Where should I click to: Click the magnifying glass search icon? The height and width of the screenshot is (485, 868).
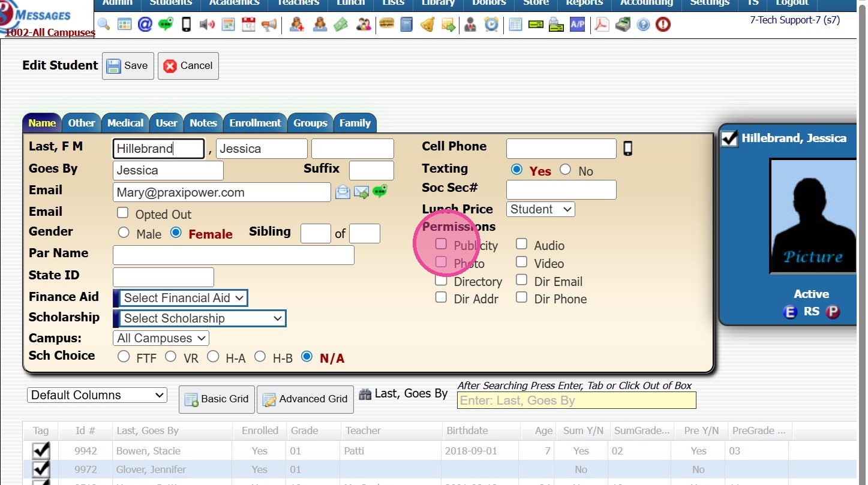pos(103,24)
